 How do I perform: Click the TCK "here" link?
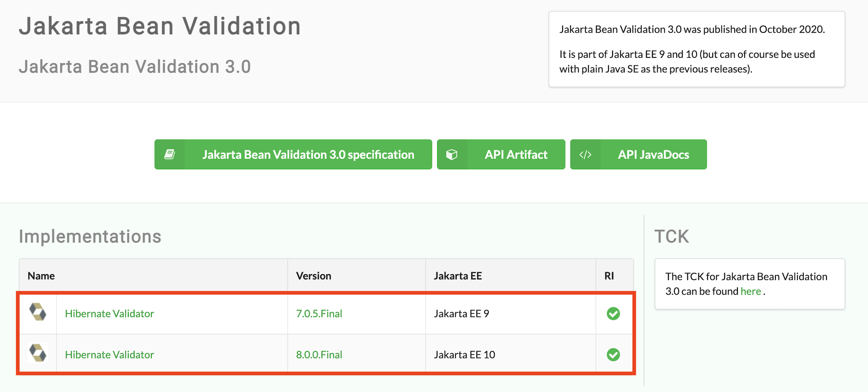[x=751, y=291]
